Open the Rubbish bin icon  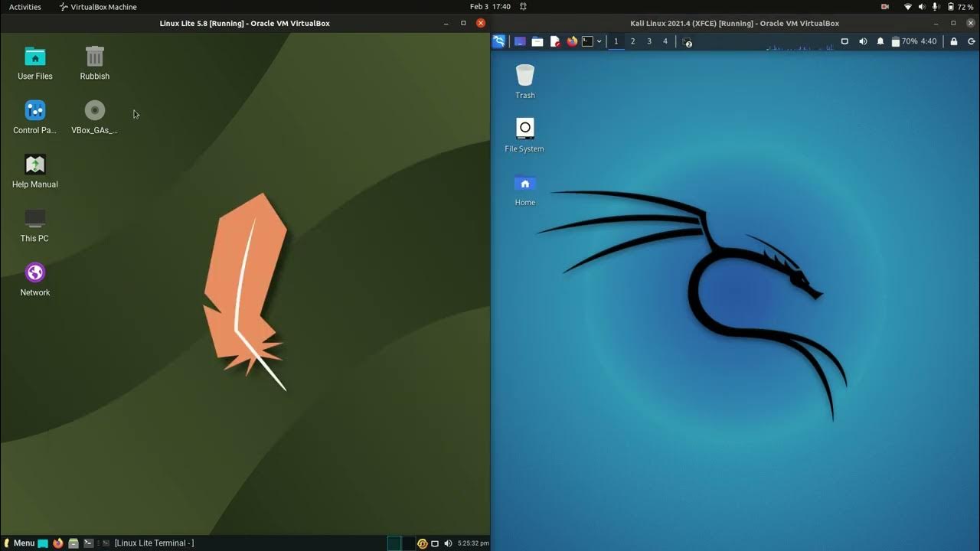click(x=95, y=63)
